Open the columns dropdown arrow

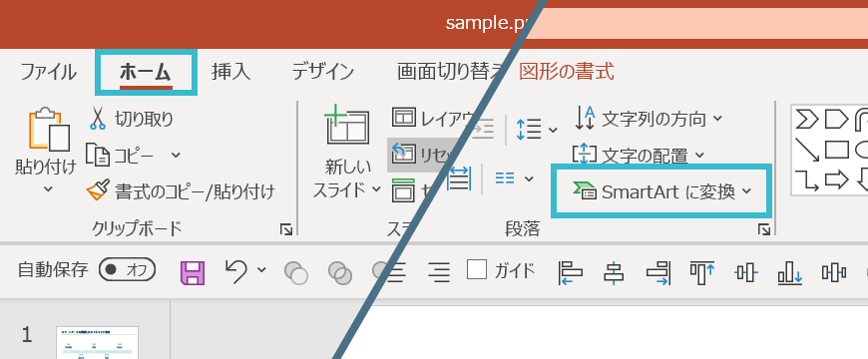tap(529, 179)
